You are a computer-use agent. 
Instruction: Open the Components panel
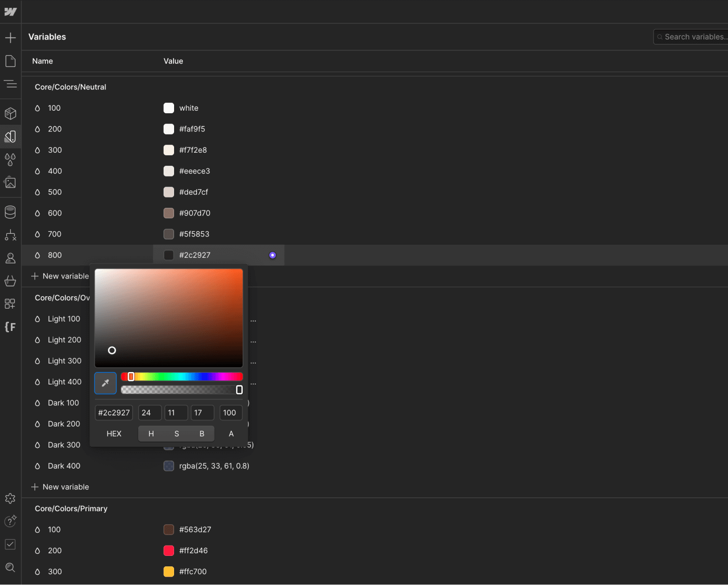click(x=10, y=113)
